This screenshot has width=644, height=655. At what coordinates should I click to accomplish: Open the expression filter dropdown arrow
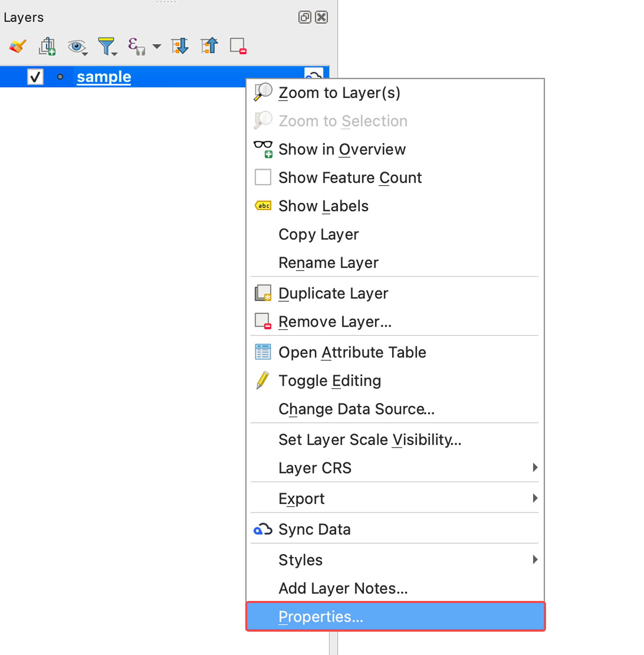[x=157, y=46]
